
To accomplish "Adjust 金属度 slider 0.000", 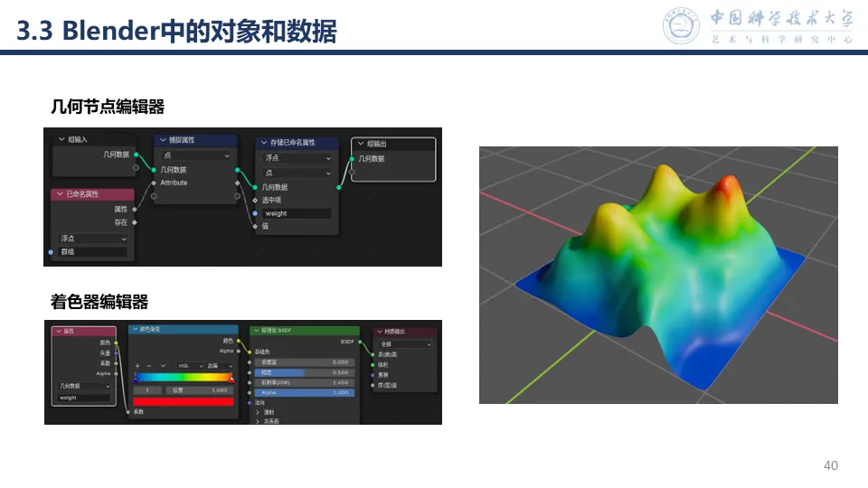I will (305, 362).
